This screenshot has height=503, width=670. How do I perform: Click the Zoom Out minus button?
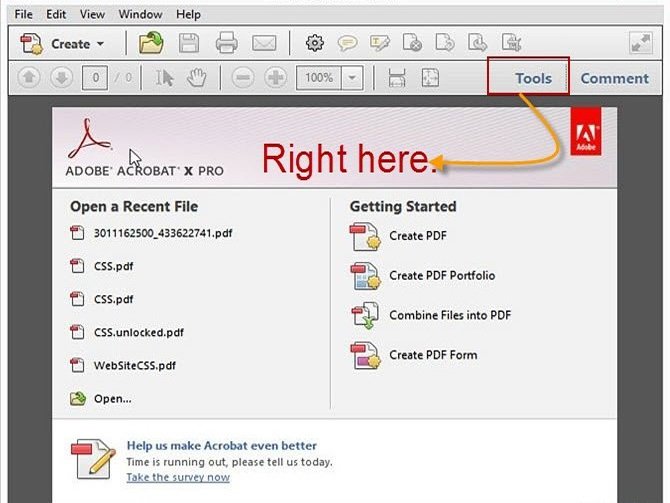pyautogui.click(x=243, y=78)
